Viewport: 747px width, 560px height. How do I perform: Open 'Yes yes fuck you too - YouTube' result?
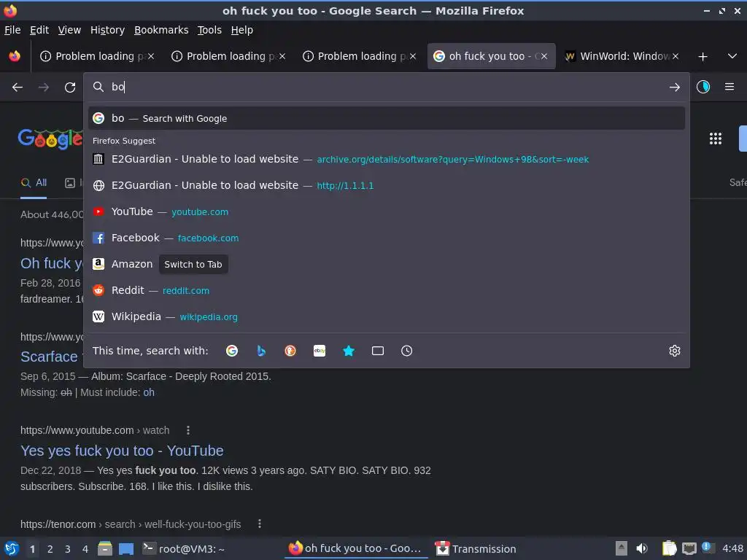point(122,451)
